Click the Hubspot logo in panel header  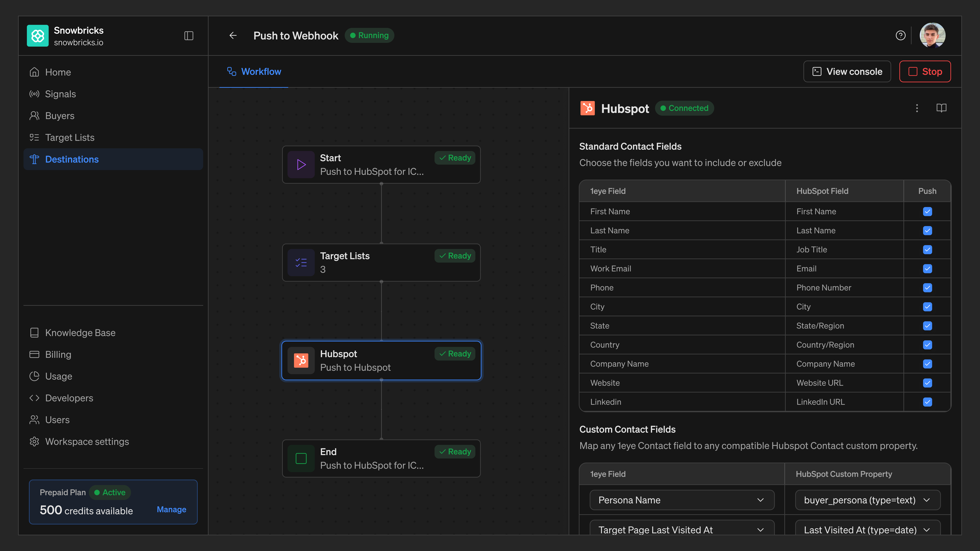point(587,108)
